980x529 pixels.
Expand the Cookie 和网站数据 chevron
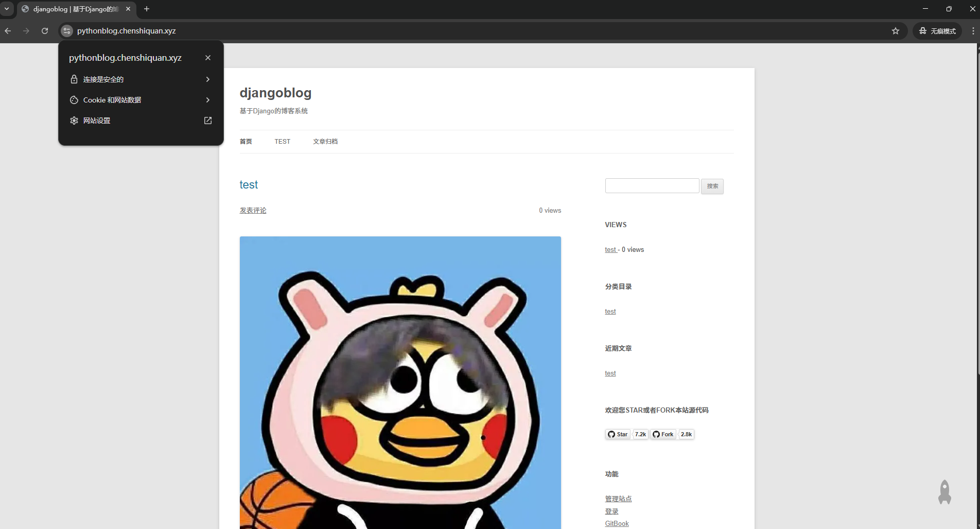[x=208, y=100]
